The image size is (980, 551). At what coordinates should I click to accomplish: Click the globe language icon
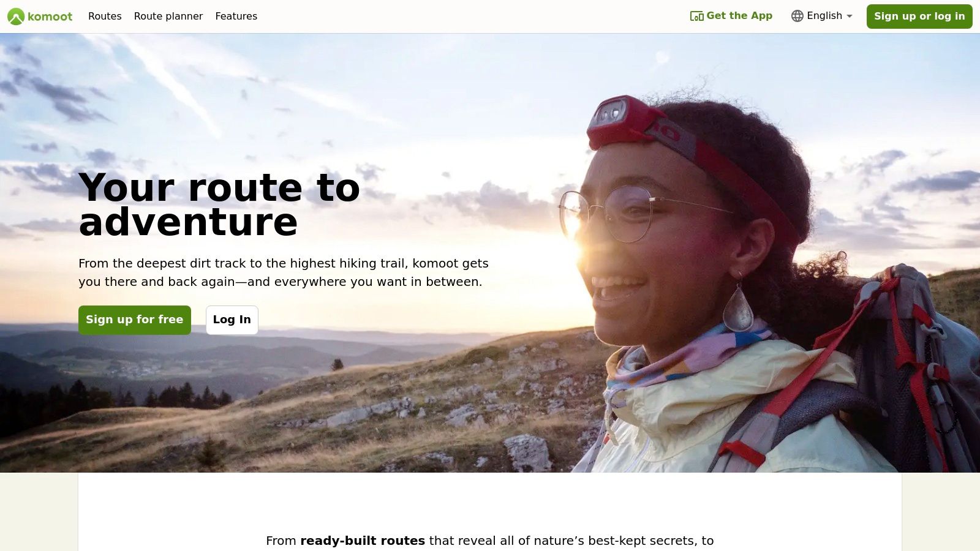point(797,17)
